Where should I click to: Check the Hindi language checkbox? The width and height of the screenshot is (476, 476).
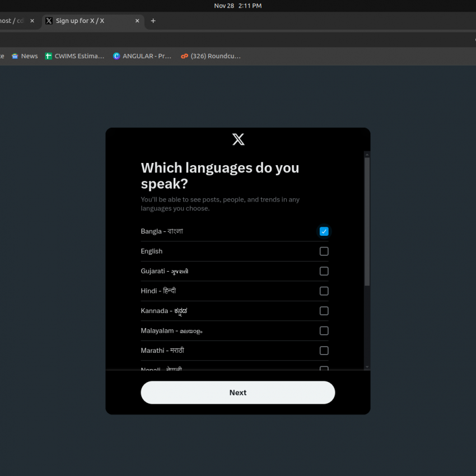324,291
